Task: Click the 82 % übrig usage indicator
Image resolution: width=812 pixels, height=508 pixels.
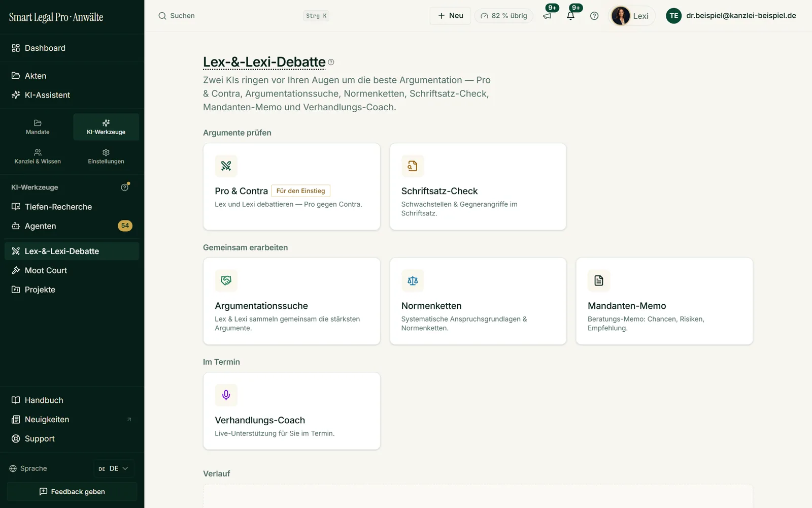Action: (504, 16)
